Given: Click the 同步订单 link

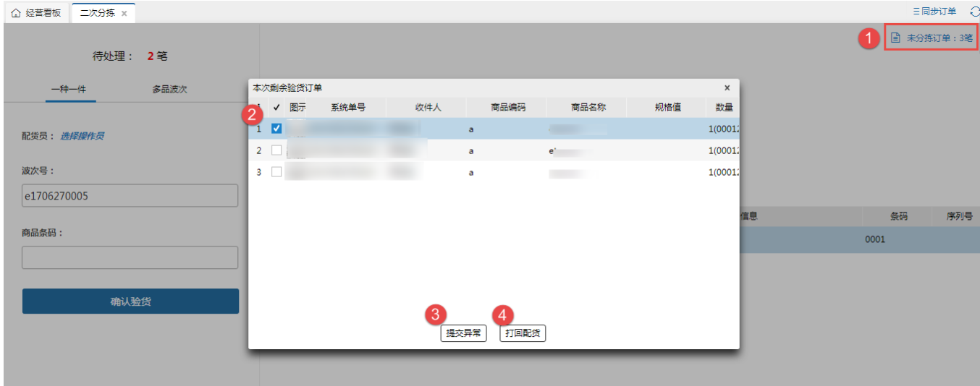Looking at the screenshot, I should click(935, 12).
